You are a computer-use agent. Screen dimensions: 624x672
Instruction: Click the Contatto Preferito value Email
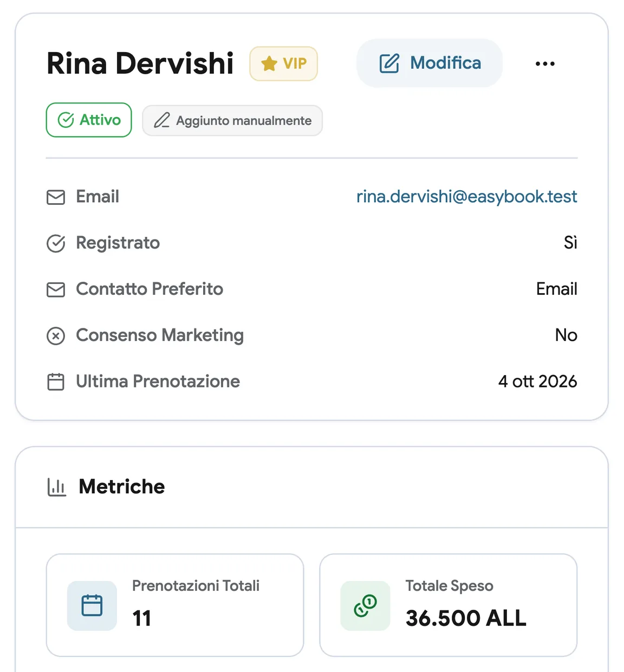point(557,289)
